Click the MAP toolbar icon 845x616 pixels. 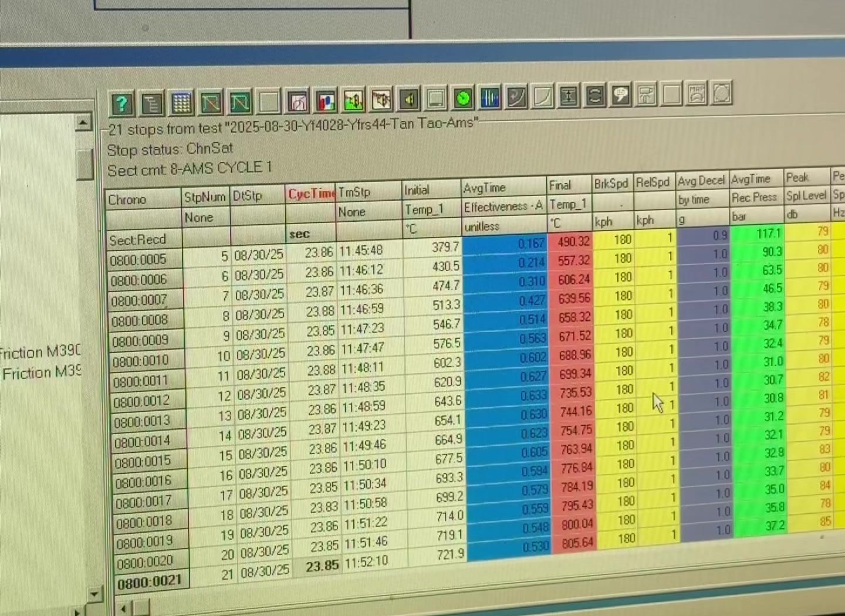tap(697, 93)
